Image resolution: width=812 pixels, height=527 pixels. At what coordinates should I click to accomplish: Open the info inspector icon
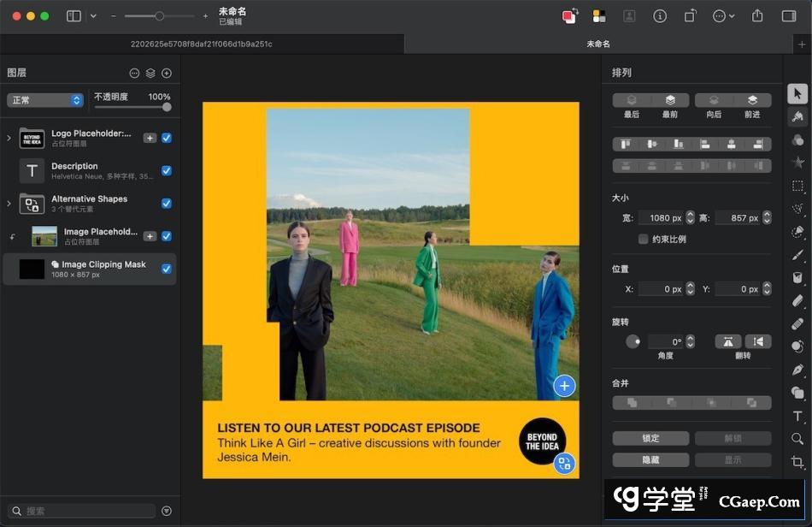coord(659,16)
